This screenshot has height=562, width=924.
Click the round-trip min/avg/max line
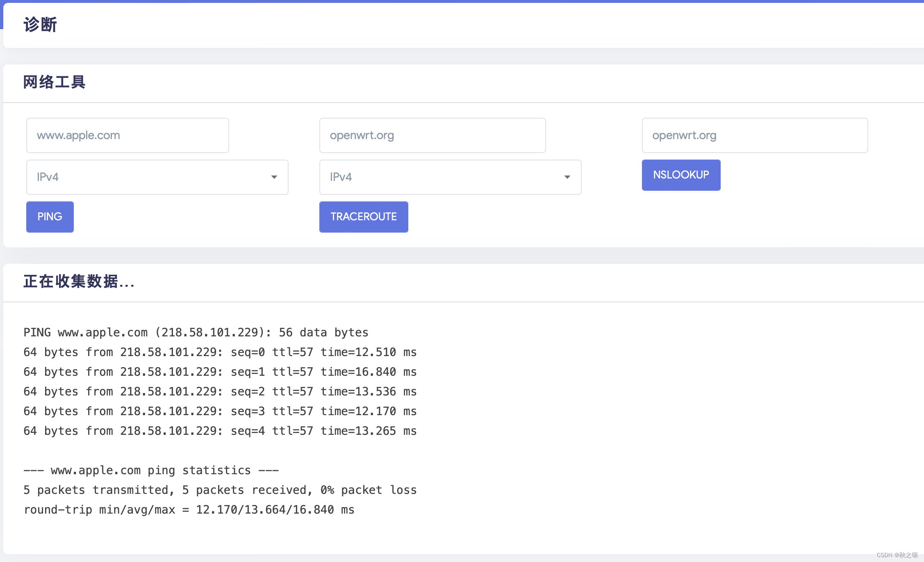(x=189, y=509)
